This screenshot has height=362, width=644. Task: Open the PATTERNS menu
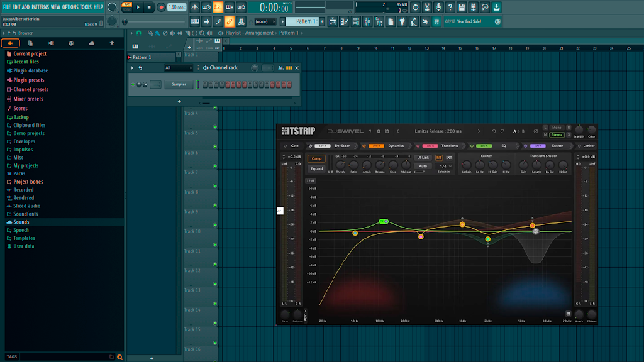click(x=40, y=7)
